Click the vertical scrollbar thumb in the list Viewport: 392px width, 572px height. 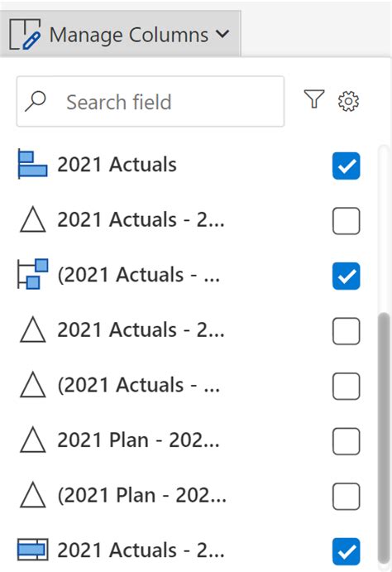click(384, 438)
